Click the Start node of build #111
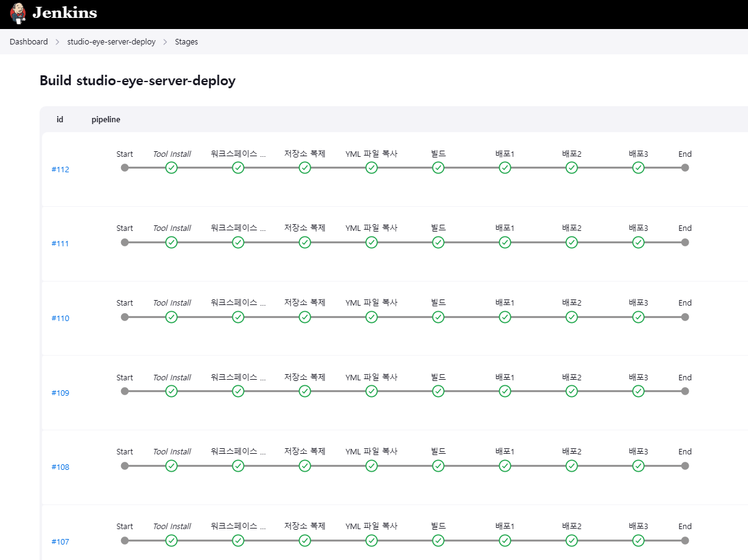This screenshot has height=560, width=748. (125, 243)
